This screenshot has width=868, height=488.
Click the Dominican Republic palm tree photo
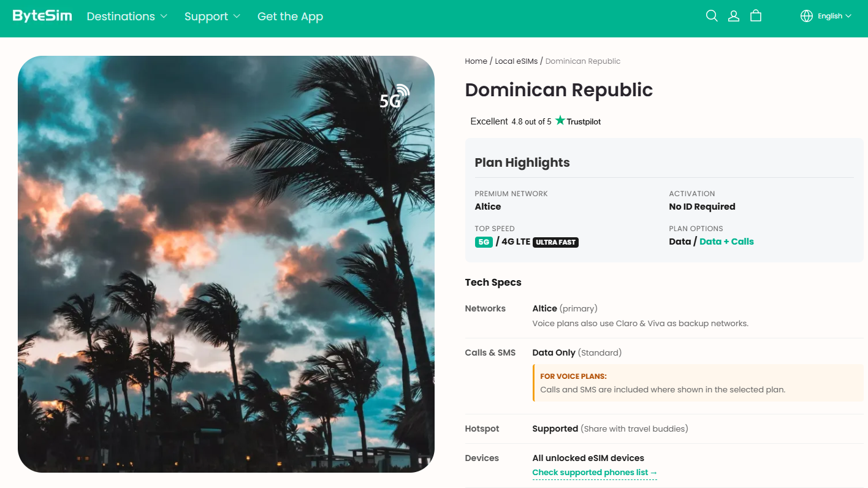[226, 264]
